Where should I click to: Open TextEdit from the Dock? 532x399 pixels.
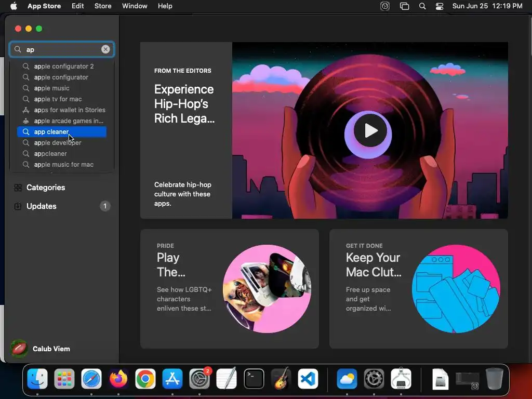(227, 379)
